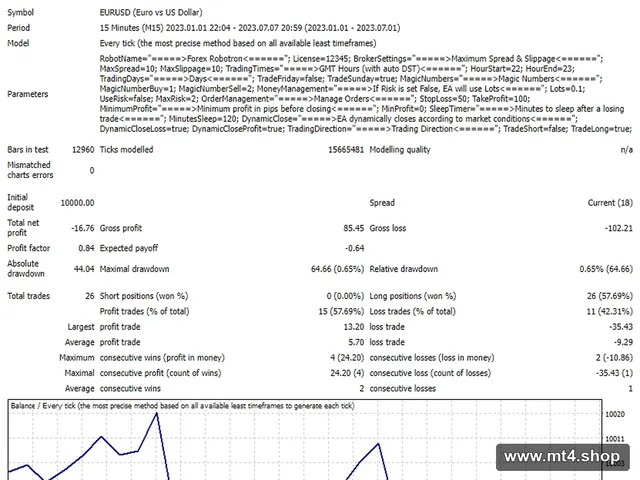
Task: Click the Loss trades value 11 (42.31%)
Action: pos(610,311)
